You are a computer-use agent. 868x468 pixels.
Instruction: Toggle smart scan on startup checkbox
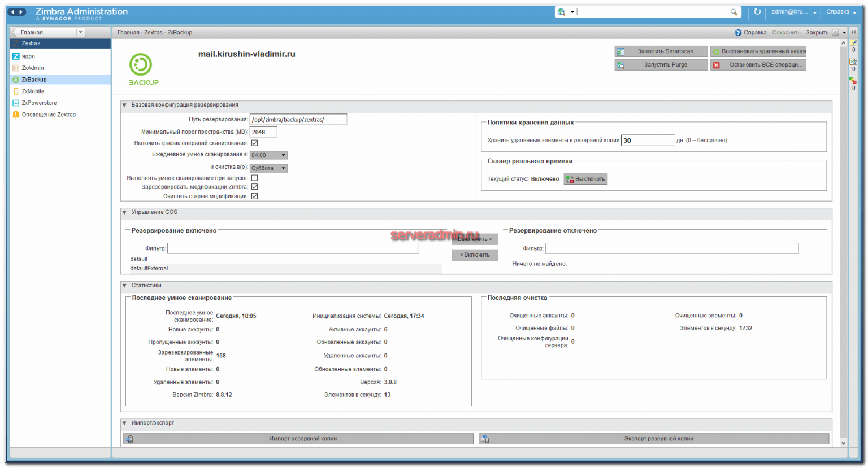[254, 178]
